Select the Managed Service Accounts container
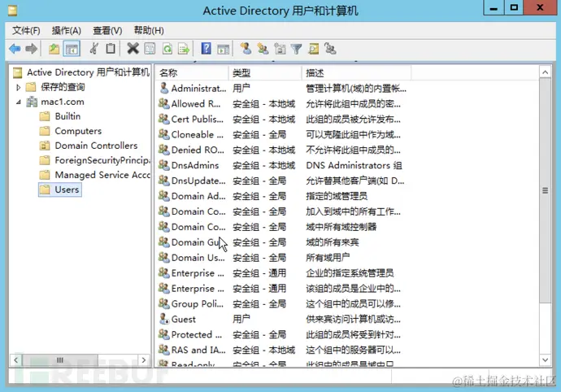 click(x=102, y=175)
